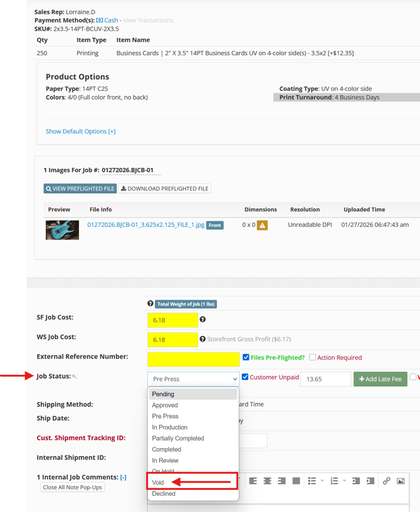Click the insert link icon in editor

(x=386, y=481)
